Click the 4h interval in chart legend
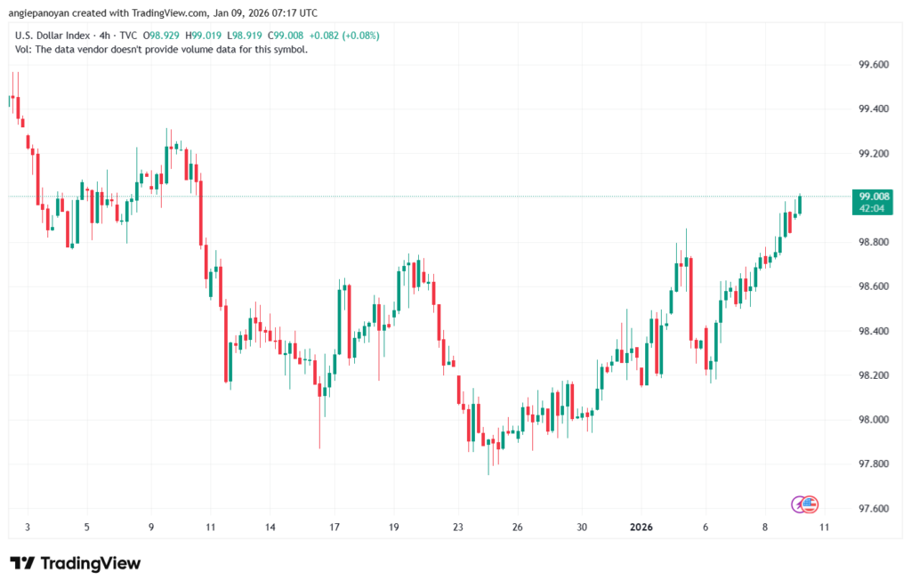Screen dimensions: 911x588 [x=106, y=35]
